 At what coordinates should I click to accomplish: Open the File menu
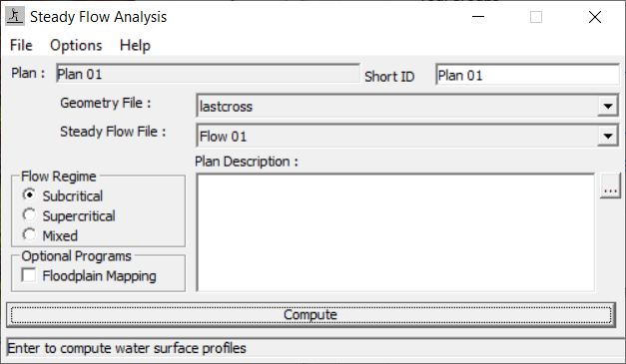(21, 45)
